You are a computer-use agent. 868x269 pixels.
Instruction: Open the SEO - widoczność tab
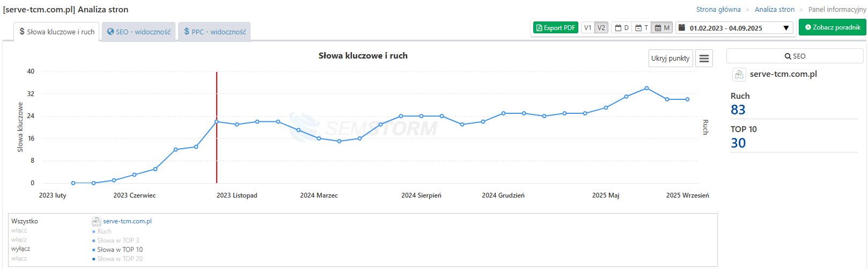pyautogui.click(x=139, y=32)
